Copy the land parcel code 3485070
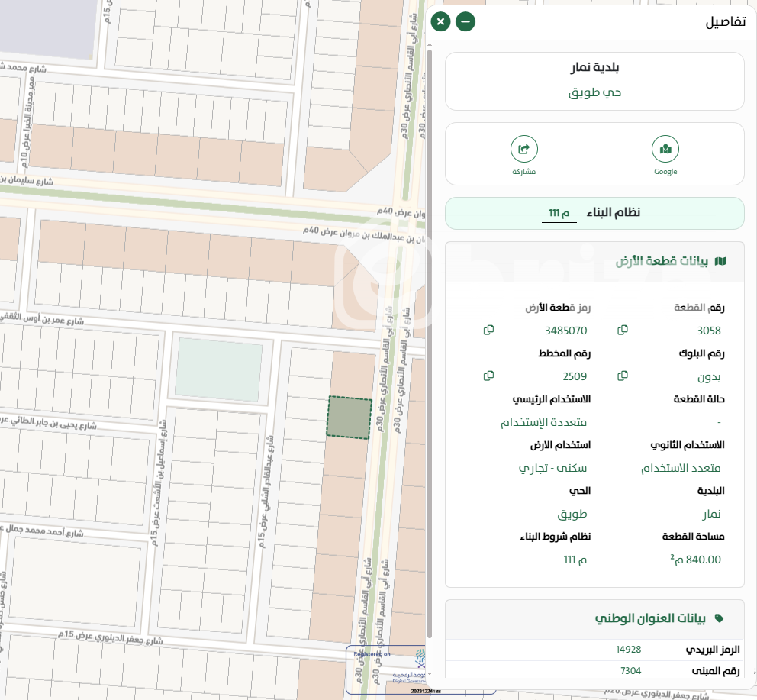 pyautogui.click(x=488, y=331)
